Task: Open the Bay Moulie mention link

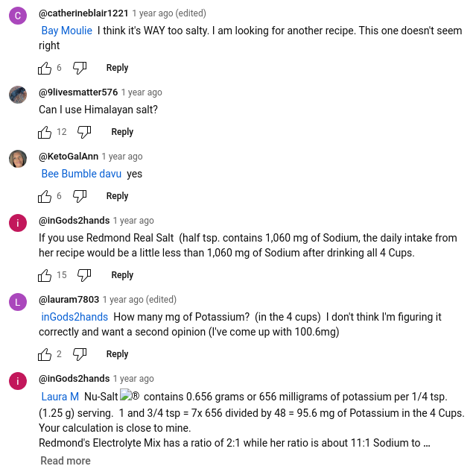Action: [x=67, y=31]
